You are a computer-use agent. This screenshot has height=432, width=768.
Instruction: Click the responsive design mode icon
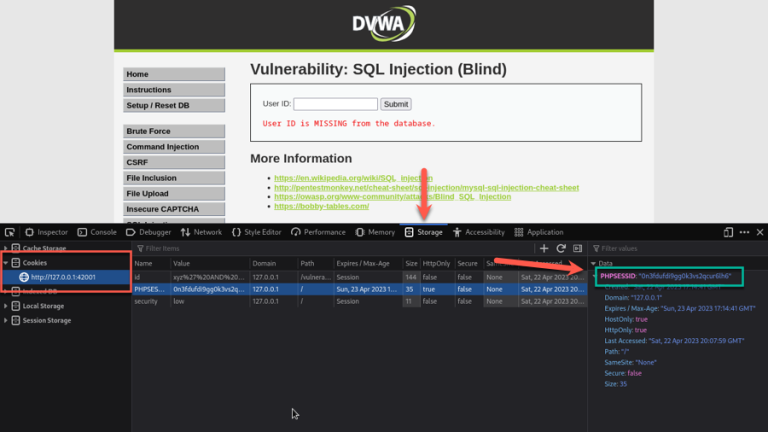coord(728,232)
